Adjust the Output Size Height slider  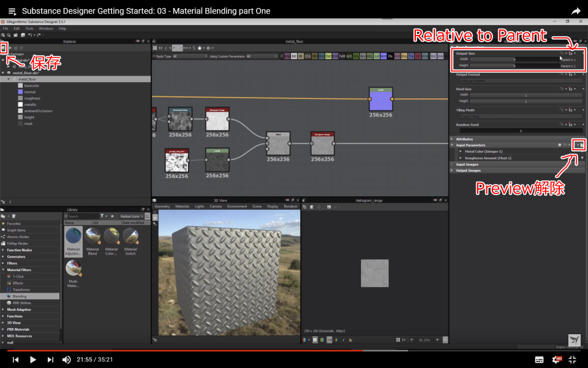(514, 66)
